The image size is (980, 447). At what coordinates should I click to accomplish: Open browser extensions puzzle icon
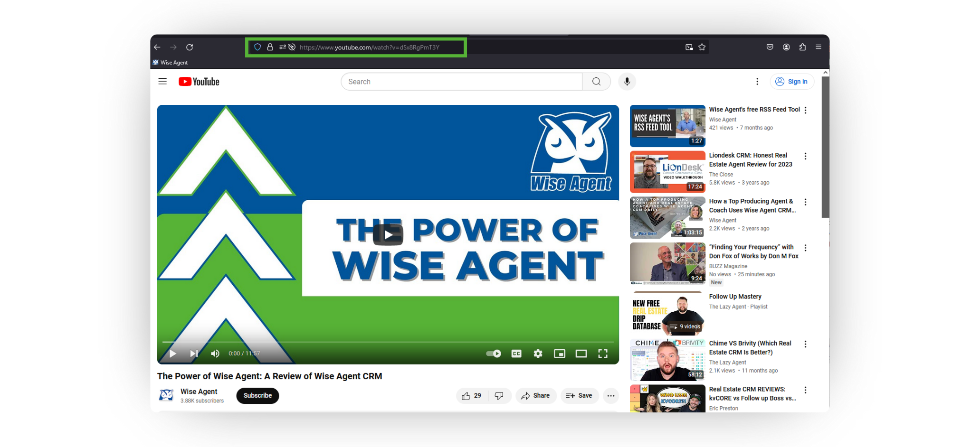[x=803, y=47]
